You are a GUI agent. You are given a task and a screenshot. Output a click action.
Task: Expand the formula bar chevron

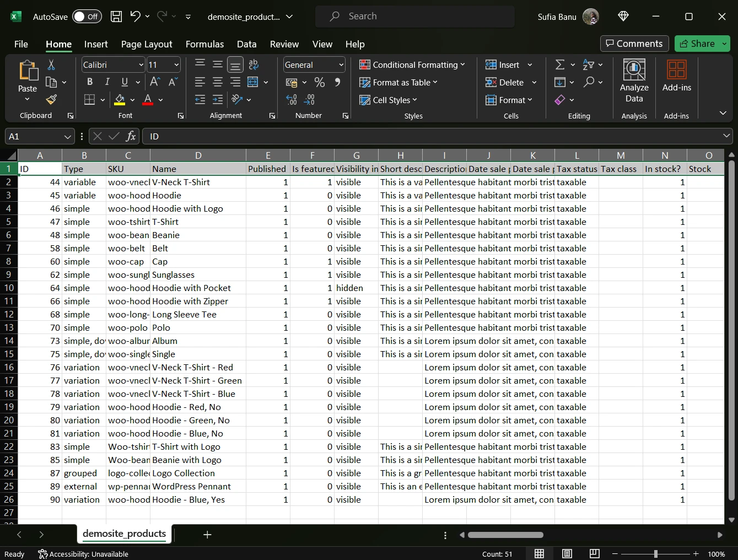(726, 136)
